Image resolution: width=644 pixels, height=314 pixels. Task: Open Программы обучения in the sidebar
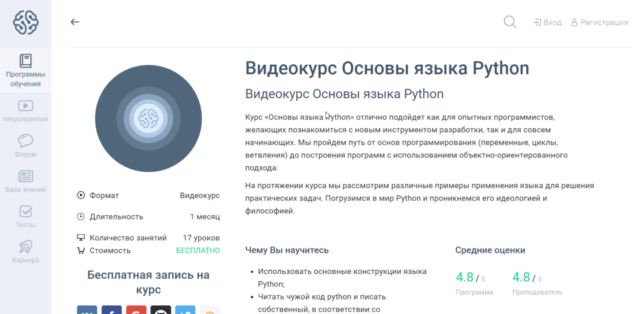[x=26, y=70]
